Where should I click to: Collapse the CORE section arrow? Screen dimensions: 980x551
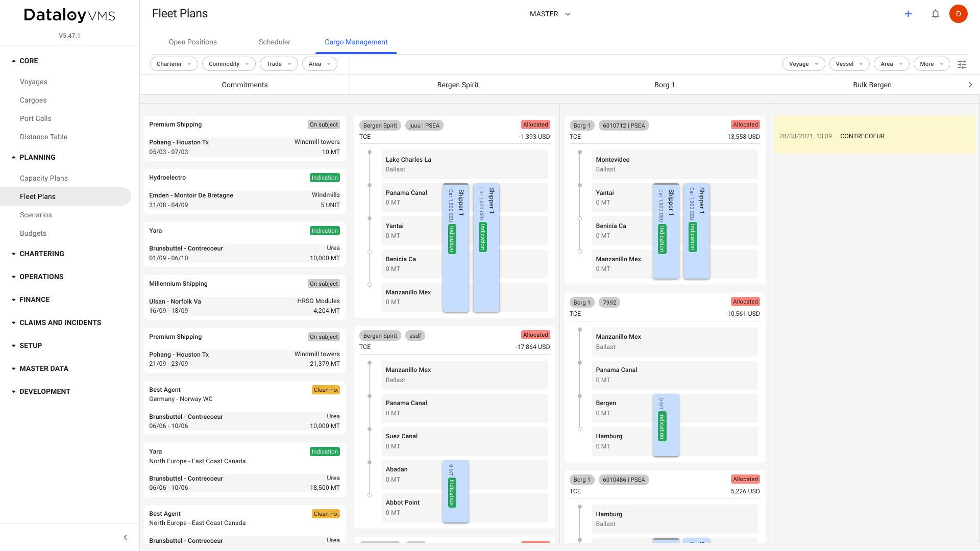tap(14, 61)
